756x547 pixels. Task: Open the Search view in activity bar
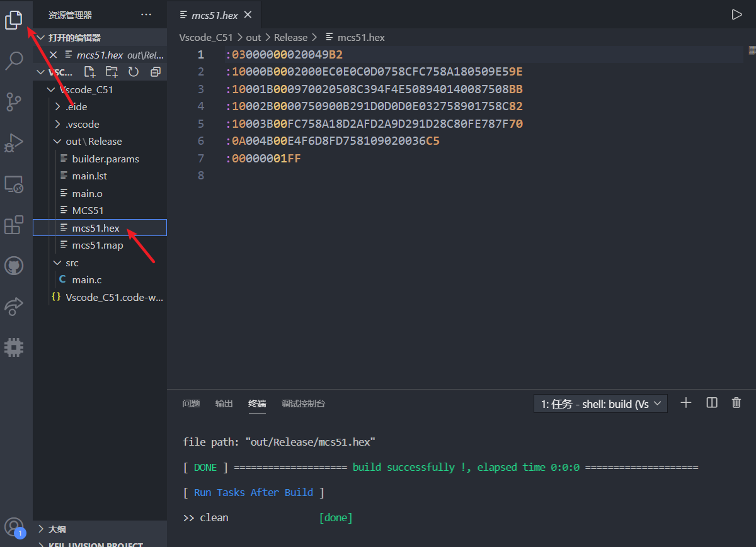[x=14, y=60]
